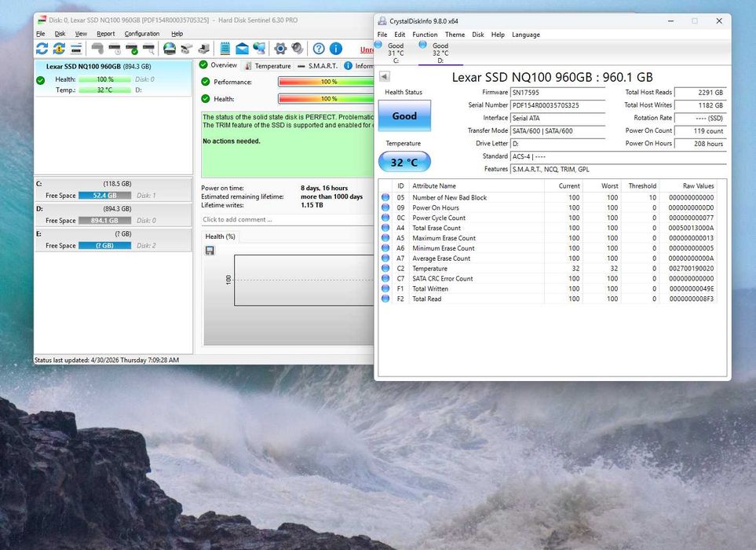Open the help question mark icon

(x=319, y=49)
